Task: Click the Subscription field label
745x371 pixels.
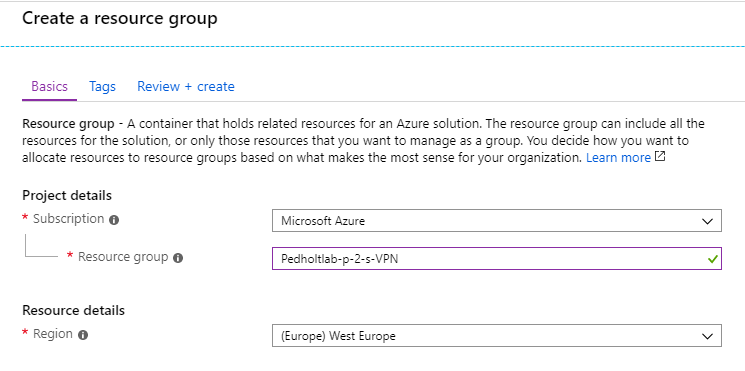Action: (x=68, y=219)
